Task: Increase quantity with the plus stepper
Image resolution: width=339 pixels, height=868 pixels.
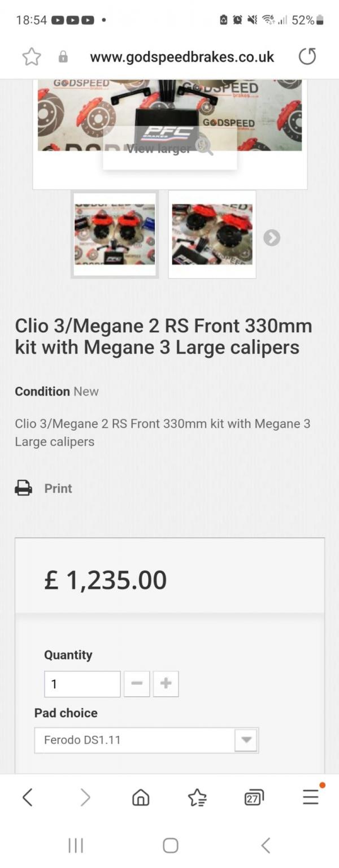Action: (166, 684)
